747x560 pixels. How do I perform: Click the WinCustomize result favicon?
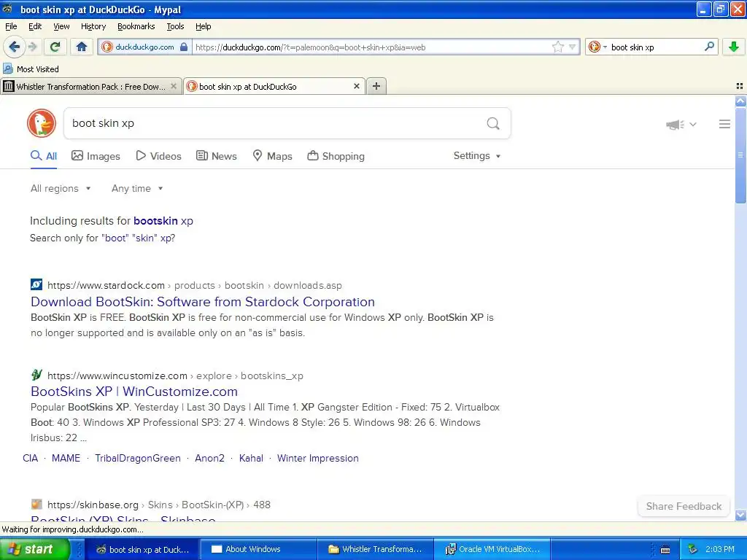[x=36, y=375]
